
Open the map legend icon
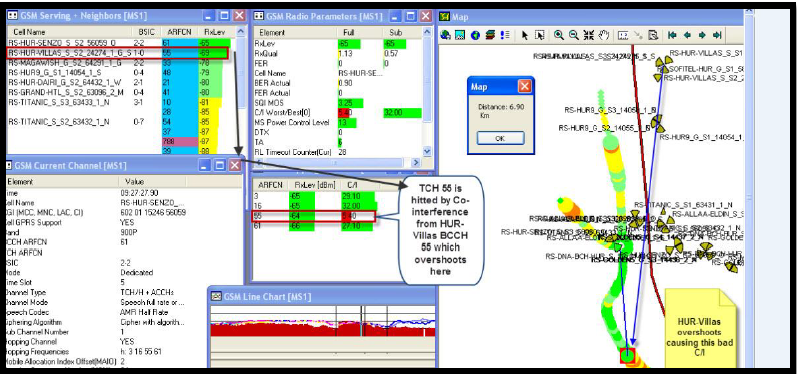point(505,36)
